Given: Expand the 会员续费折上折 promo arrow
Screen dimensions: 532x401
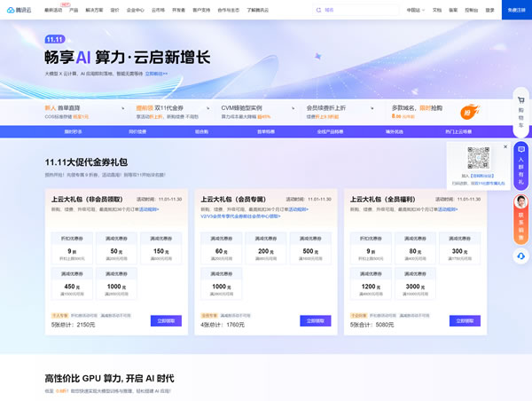Looking at the screenshot, I should 372,108.
